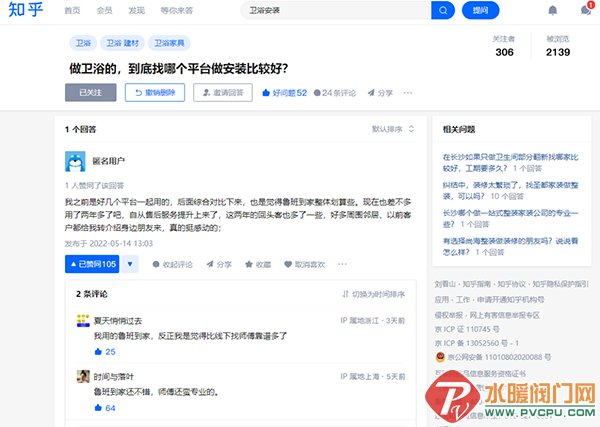Open the answer's more options ellipsis

pyautogui.click(x=342, y=264)
